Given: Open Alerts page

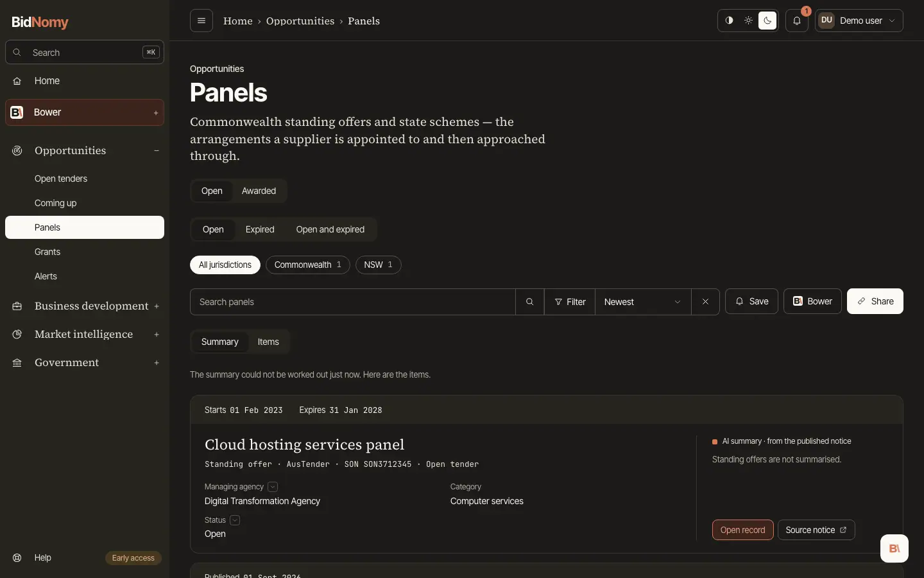Looking at the screenshot, I should (x=85, y=276).
